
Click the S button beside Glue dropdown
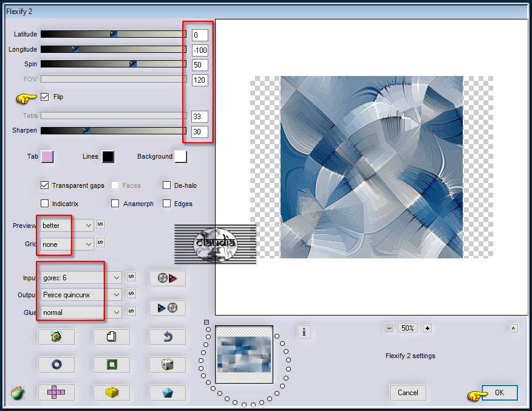click(131, 311)
